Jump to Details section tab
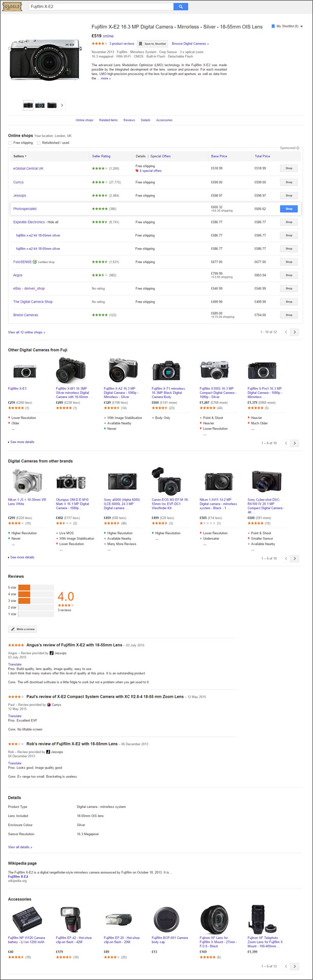 [146, 120]
